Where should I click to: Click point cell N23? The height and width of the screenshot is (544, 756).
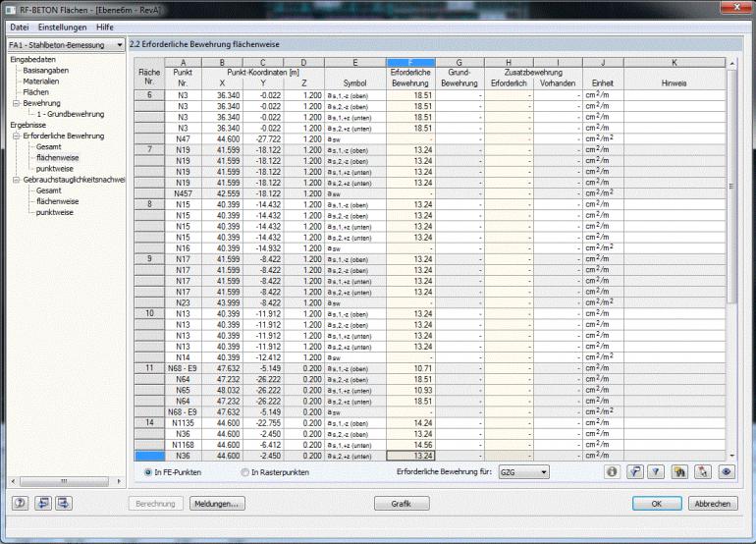click(x=183, y=302)
